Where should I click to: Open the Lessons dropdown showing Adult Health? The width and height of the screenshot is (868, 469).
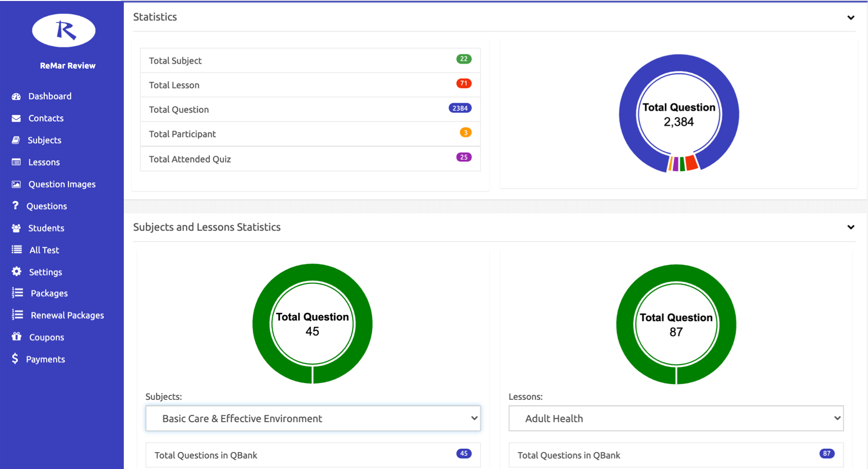(676, 418)
